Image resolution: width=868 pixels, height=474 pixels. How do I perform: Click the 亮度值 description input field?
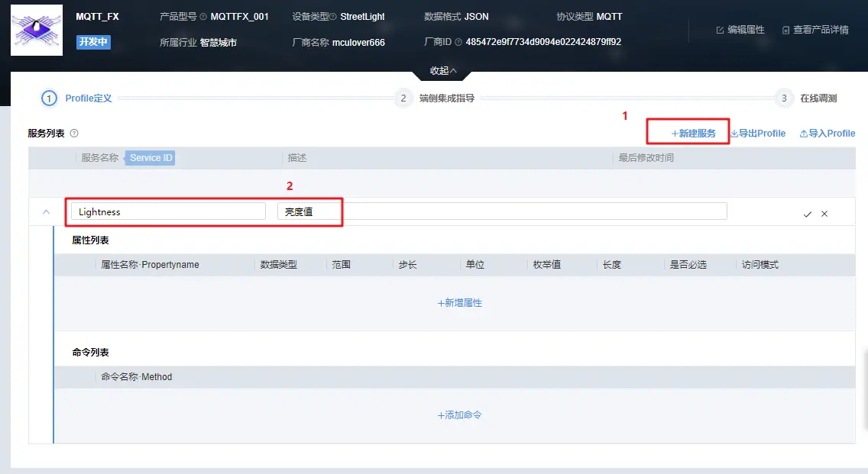click(502, 211)
